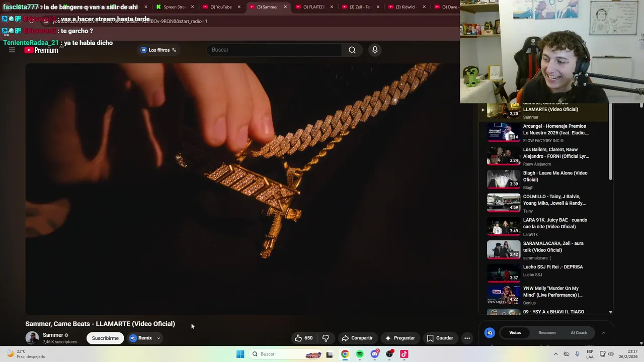
Task: Collapse the IQ panel with chevron
Action: click(x=603, y=333)
